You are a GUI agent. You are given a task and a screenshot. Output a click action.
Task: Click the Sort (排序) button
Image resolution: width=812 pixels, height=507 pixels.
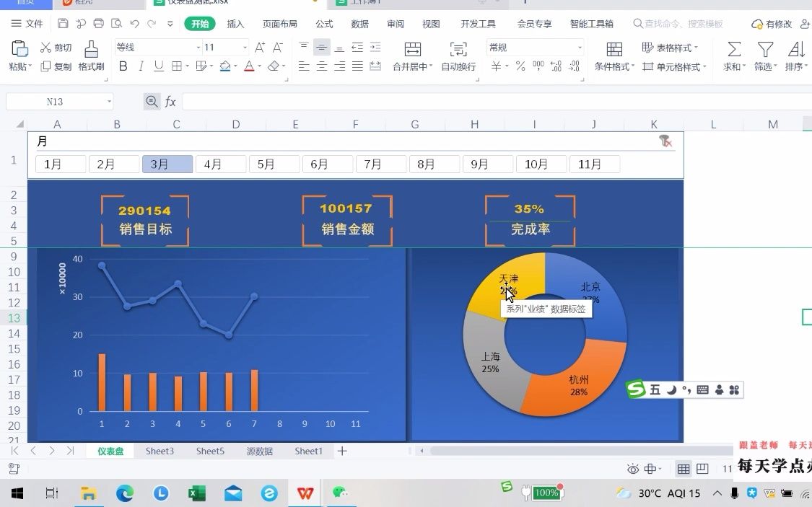point(796,56)
